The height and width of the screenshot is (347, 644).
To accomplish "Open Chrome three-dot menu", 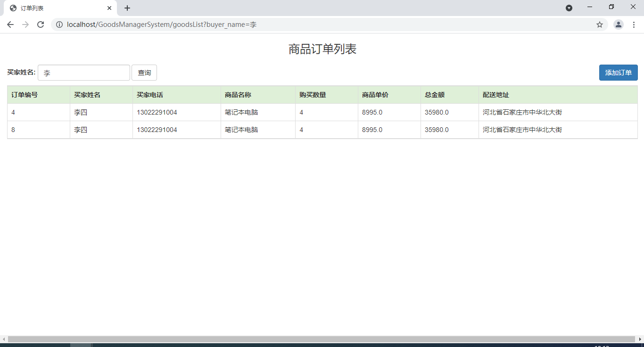I will [634, 25].
